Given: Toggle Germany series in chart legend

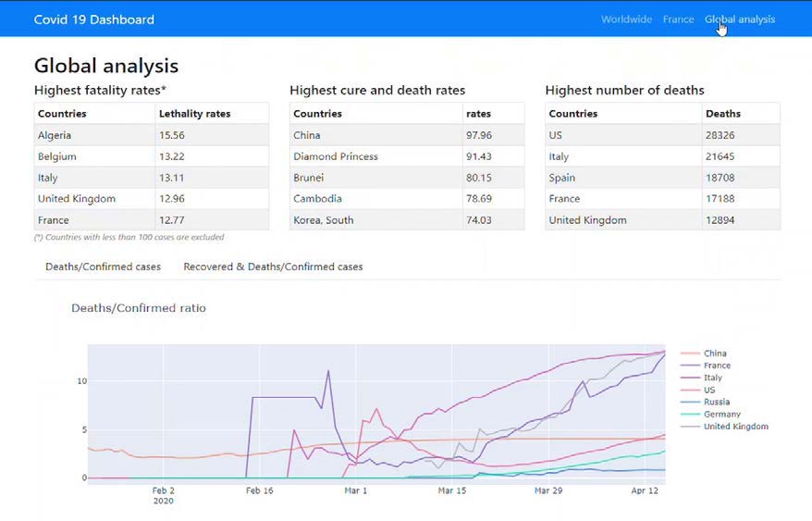Looking at the screenshot, I should [x=721, y=415].
